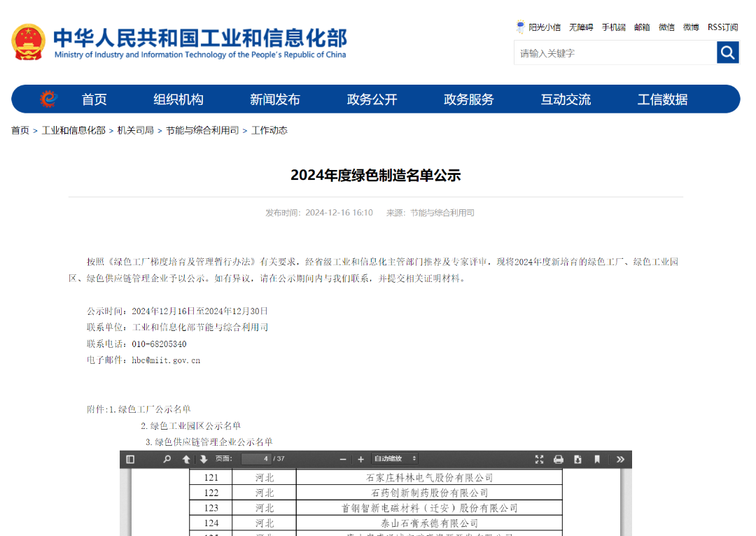The width and height of the screenshot is (756, 536).
Task: Click the search magnifier icon
Action: [x=727, y=52]
